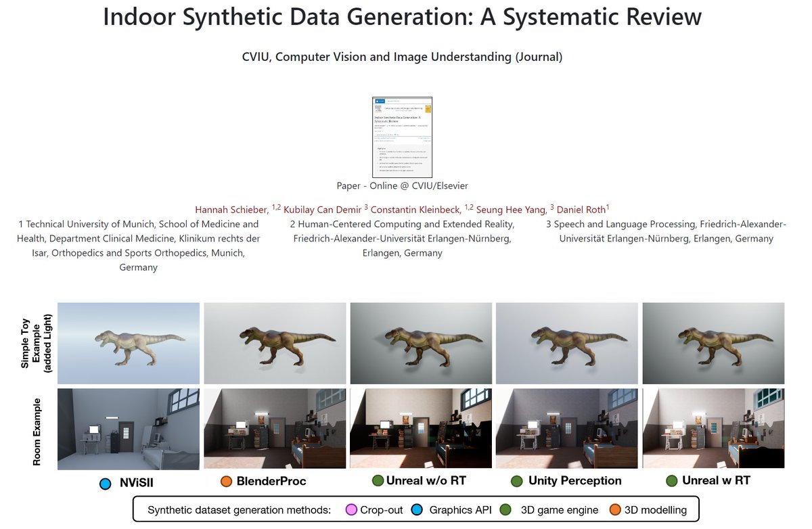
Task: Click the '3D modelling' legend label
Action: (655, 509)
